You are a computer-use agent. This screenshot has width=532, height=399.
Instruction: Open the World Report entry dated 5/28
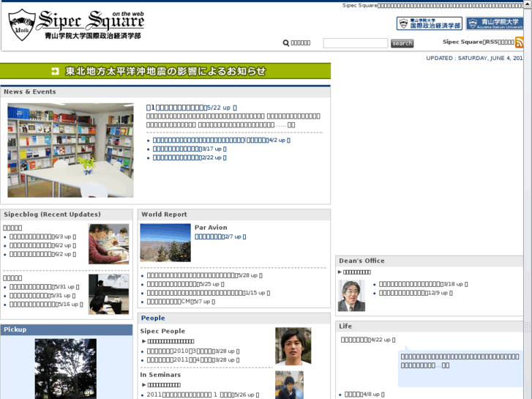204,275
